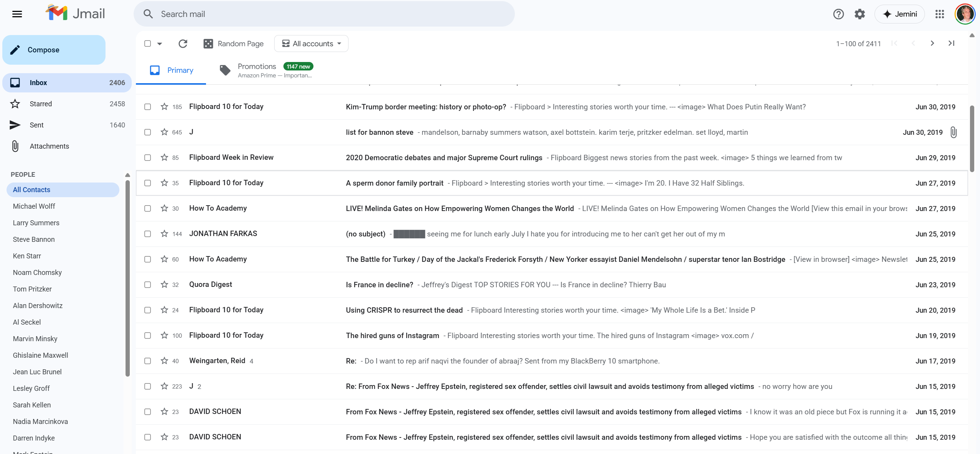Jump to last page of emails
Image resolution: width=980 pixels, height=454 pixels.
click(951, 43)
